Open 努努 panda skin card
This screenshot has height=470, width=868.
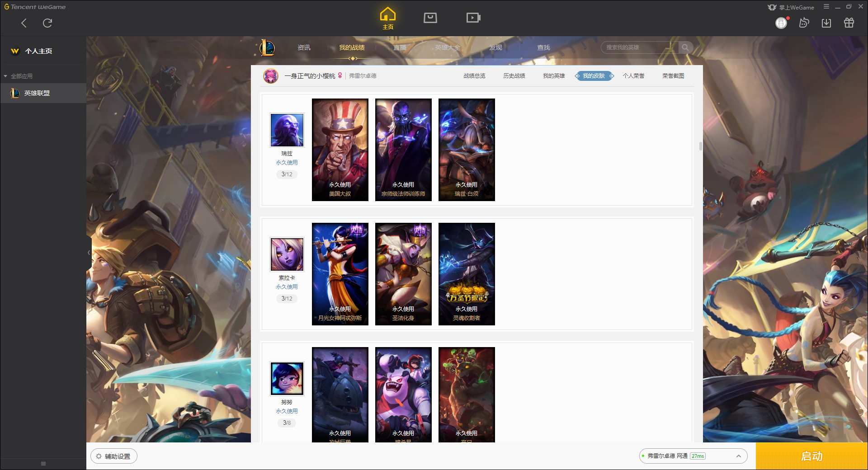pyautogui.click(x=403, y=395)
